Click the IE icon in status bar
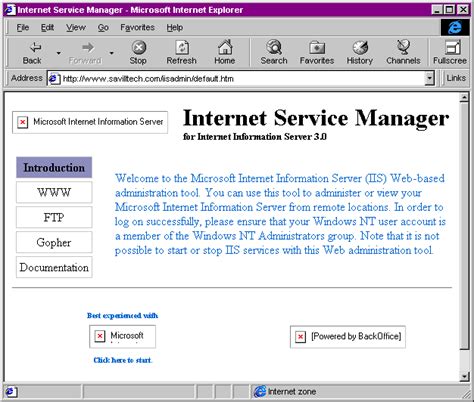 (10, 392)
